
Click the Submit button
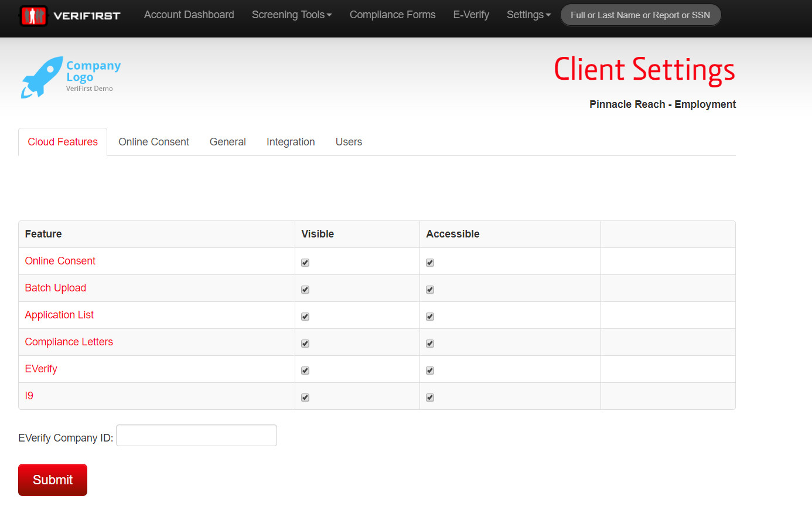(x=52, y=480)
